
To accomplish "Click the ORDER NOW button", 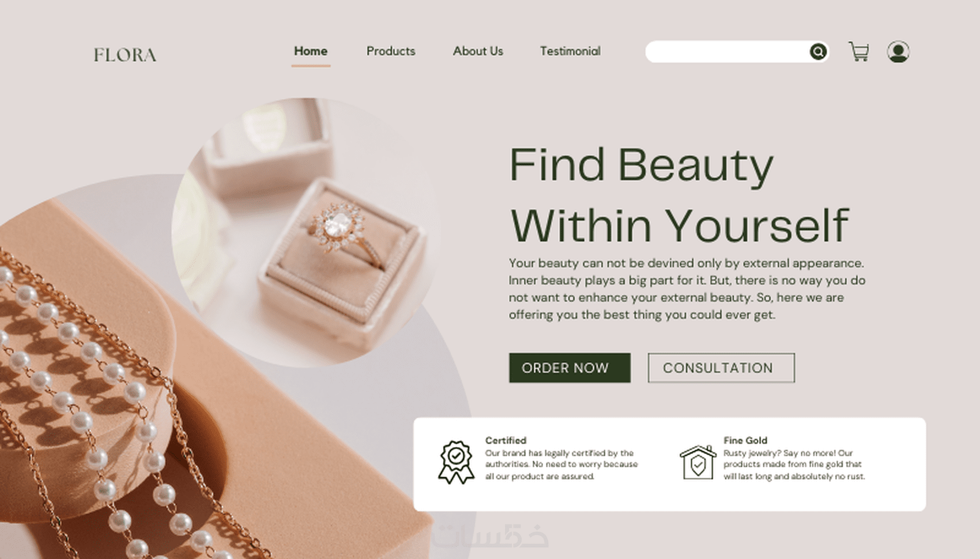I will [x=570, y=368].
